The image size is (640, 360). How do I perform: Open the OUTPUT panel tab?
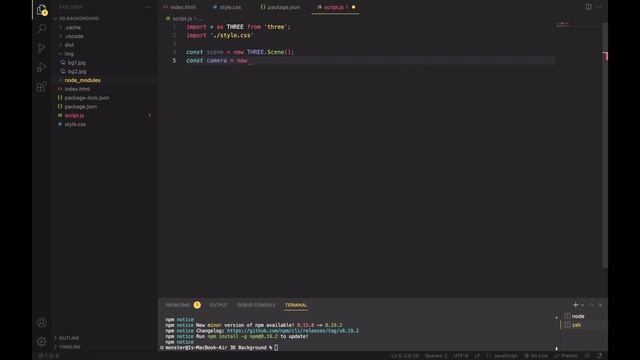point(218,305)
